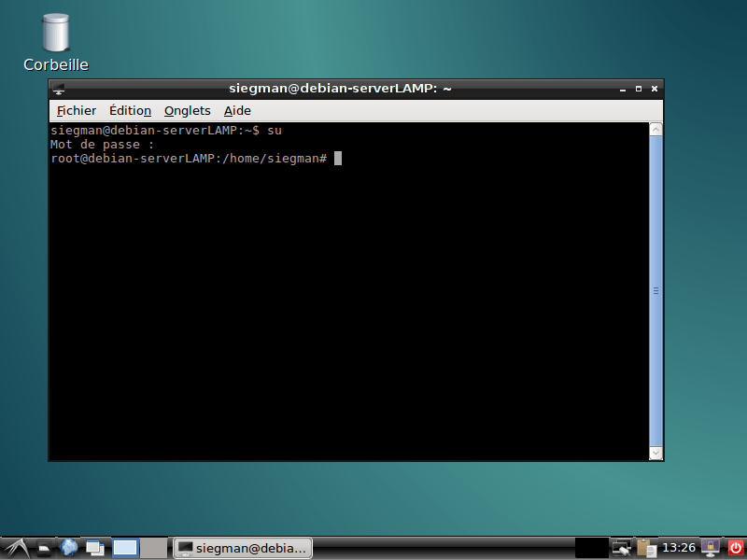Click the red power button in the tray
This screenshot has width=747, height=560.
[x=735, y=547]
